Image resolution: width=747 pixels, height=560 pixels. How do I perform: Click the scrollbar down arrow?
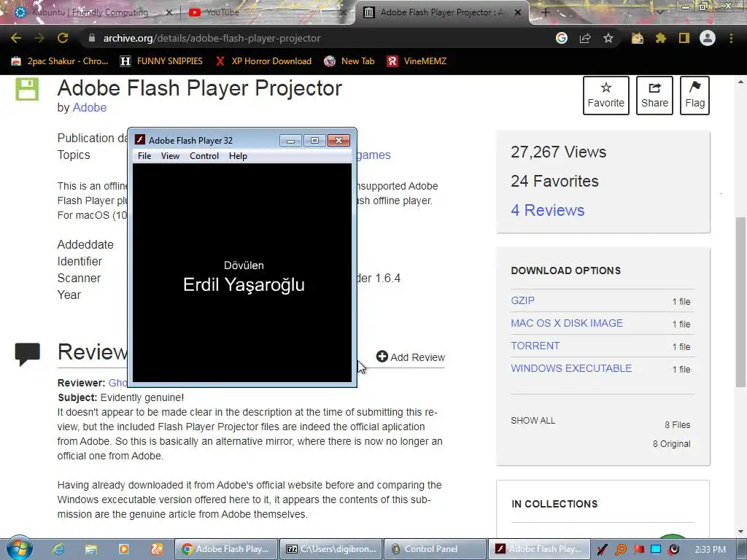740,532
